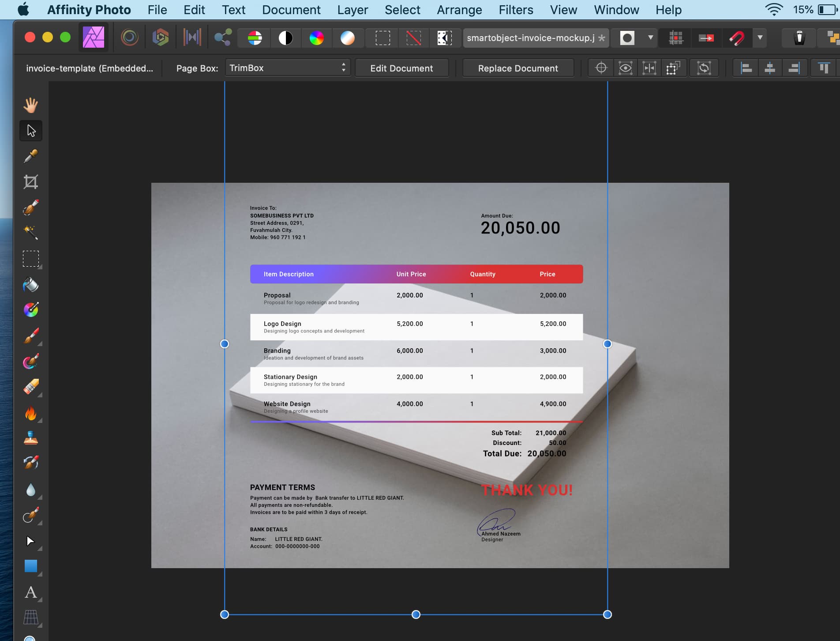Toggle the Quick Mask button
The image size is (840, 641).
pos(627,38)
